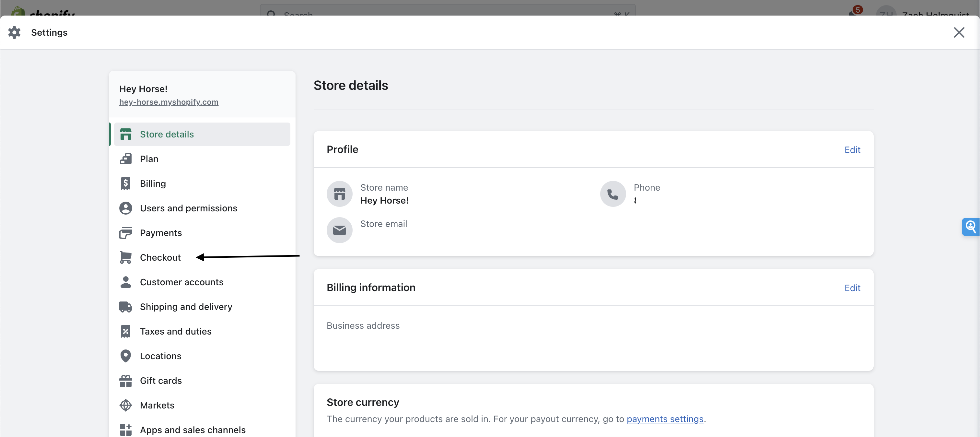The width and height of the screenshot is (980, 437).
Task: Open Apps and sales channels settings
Action: pos(202,430)
